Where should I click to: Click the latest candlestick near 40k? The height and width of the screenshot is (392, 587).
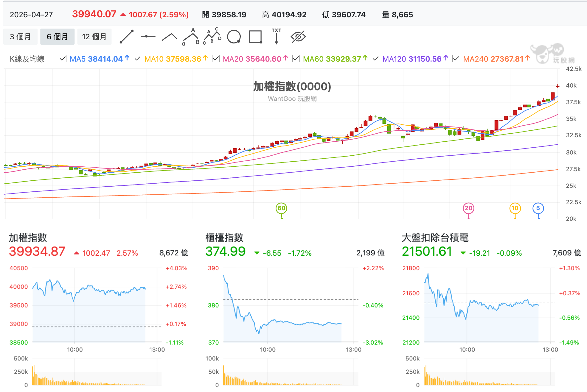[x=558, y=86]
